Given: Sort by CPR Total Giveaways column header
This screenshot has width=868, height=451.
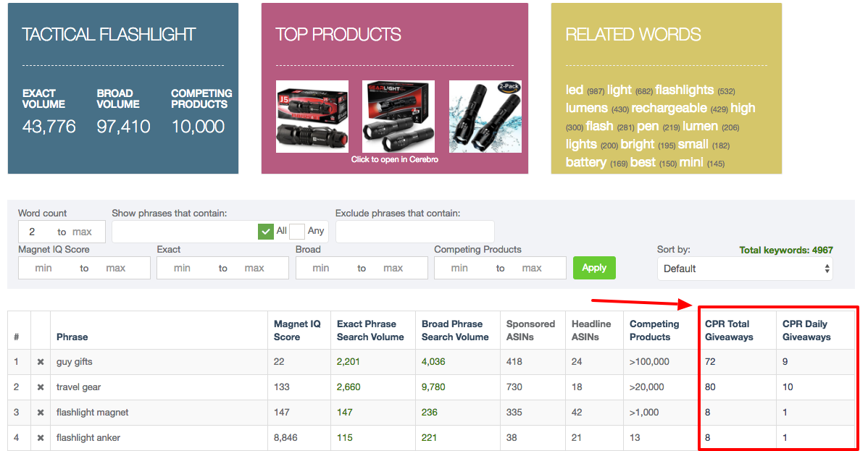Looking at the screenshot, I should (729, 330).
